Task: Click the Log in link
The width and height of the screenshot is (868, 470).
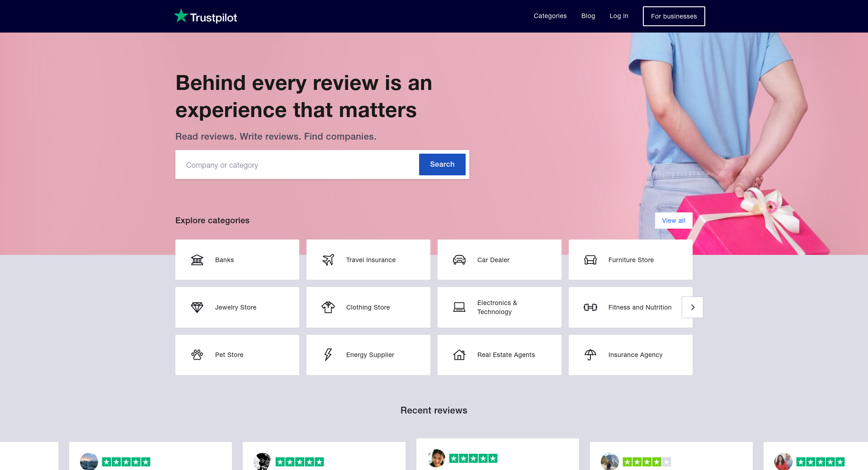Action: (619, 16)
